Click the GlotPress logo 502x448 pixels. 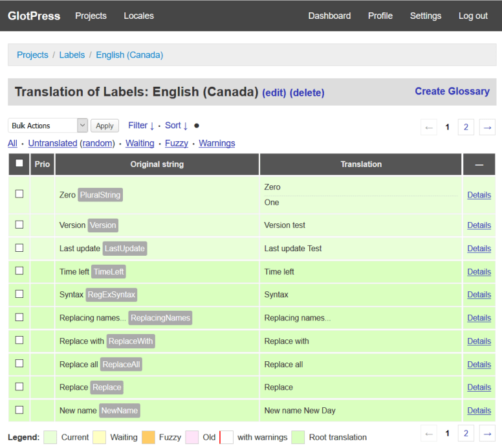tap(34, 16)
